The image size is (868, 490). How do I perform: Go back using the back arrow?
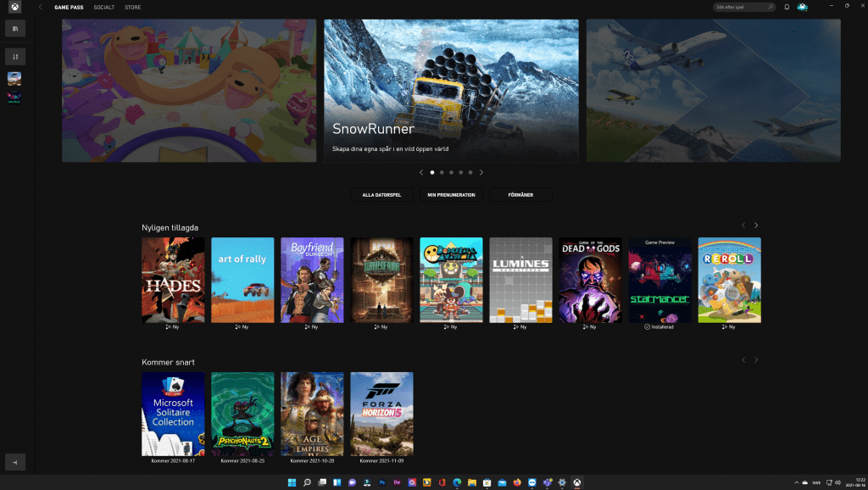pyautogui.click(x=41, y=7)
